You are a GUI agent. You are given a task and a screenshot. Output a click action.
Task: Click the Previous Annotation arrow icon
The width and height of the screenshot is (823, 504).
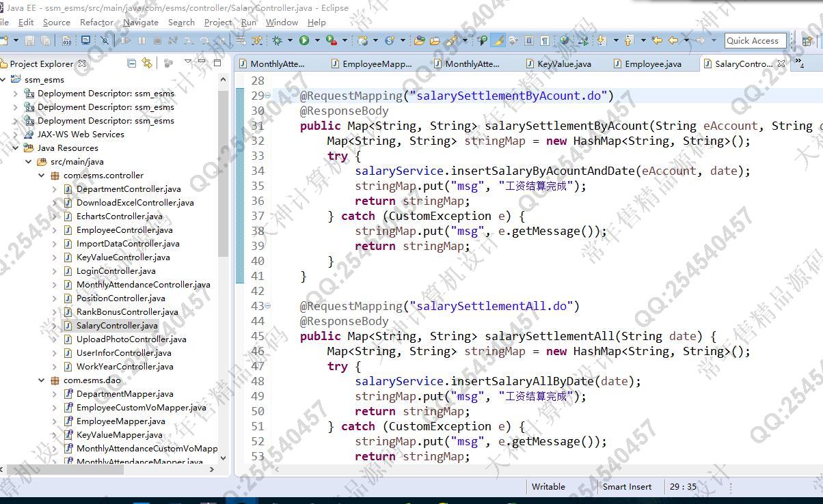628,41
